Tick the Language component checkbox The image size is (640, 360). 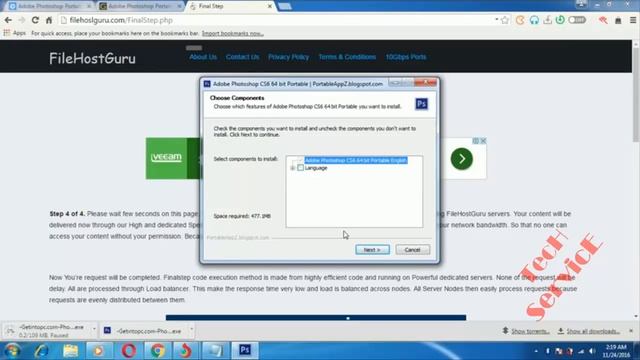(x=300, y=168)
